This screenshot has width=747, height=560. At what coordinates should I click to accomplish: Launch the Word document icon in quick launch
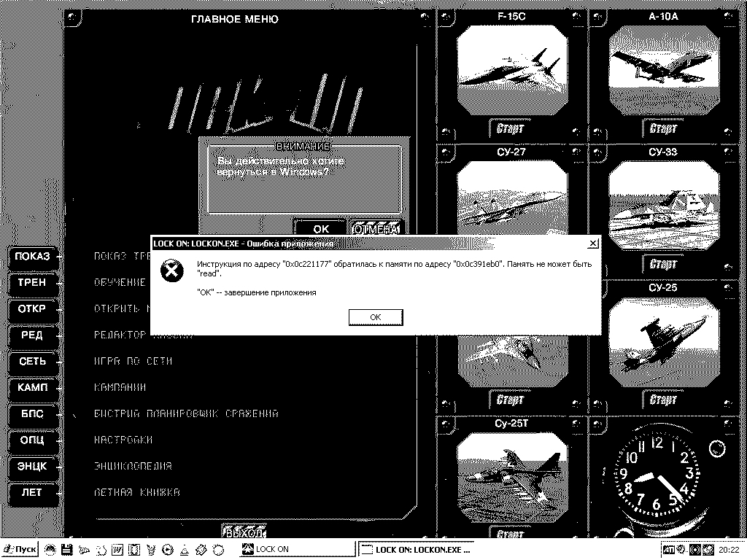pyautogui.click(x=117, y=550)
